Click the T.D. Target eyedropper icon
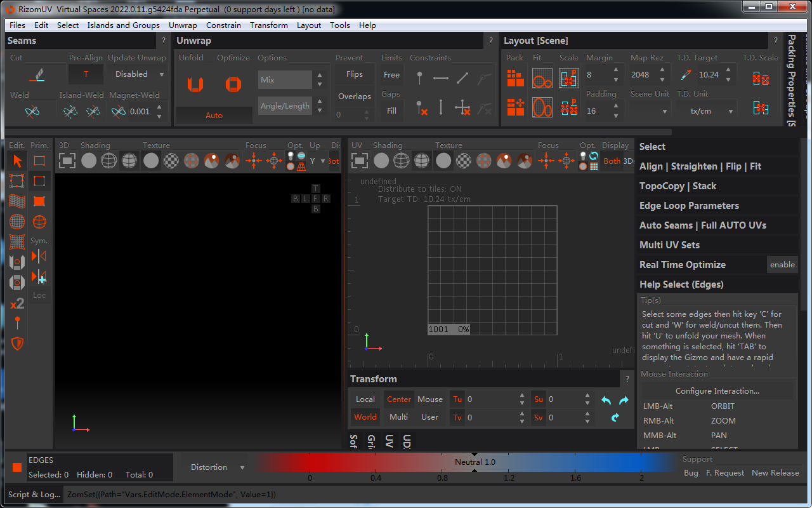This screenshot has width=812, height=508. (x=685, y=75)
